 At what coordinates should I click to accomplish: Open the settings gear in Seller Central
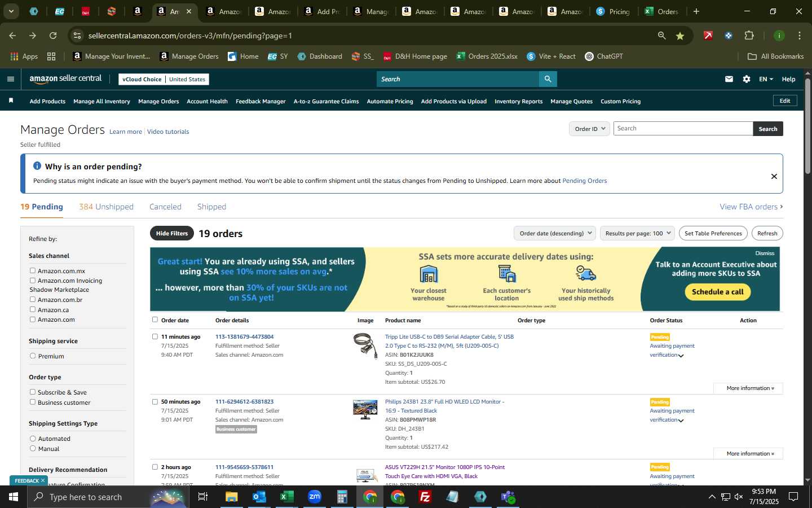pyautogui.click(x=747, y=79)
